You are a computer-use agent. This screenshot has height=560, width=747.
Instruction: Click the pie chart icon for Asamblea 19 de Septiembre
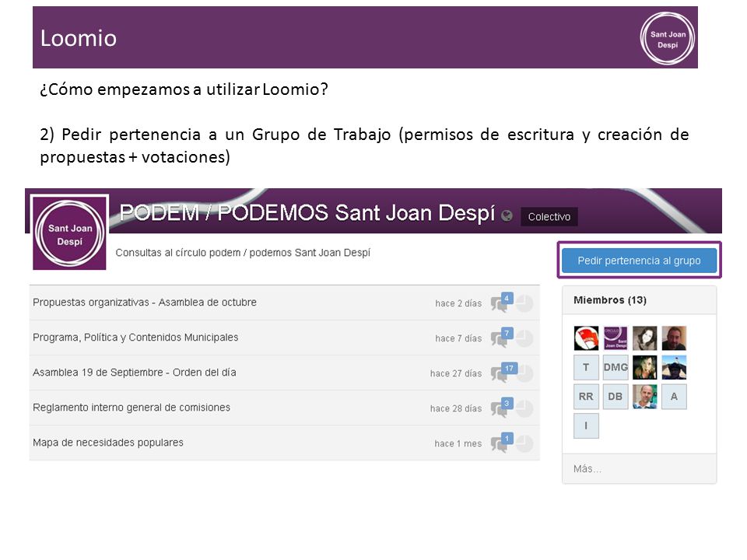(x=524, y=374)
